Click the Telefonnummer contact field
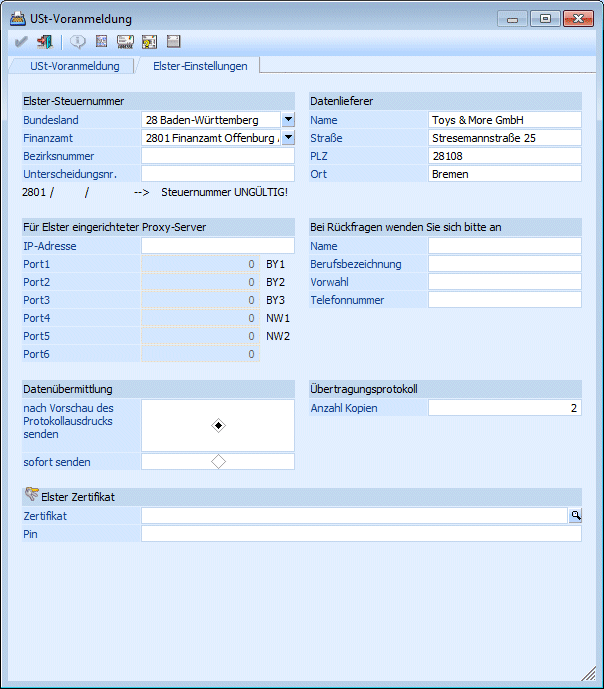 (x=504, y=300)
